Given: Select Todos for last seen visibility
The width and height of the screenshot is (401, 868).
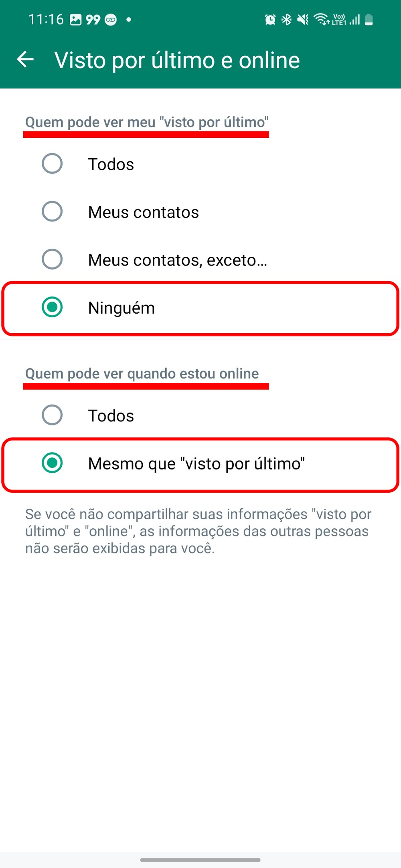Looking at the screenshot, I should (52, 164).
